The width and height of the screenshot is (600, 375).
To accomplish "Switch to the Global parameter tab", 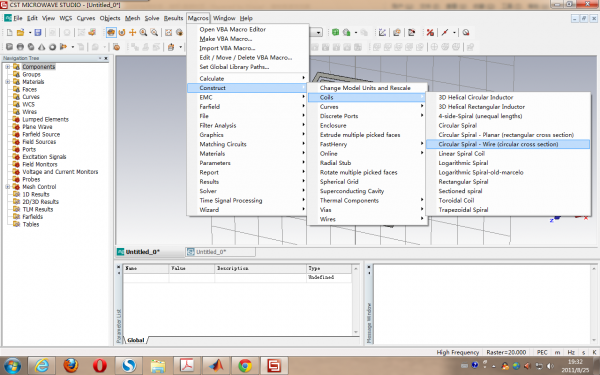I will [136, 340].
